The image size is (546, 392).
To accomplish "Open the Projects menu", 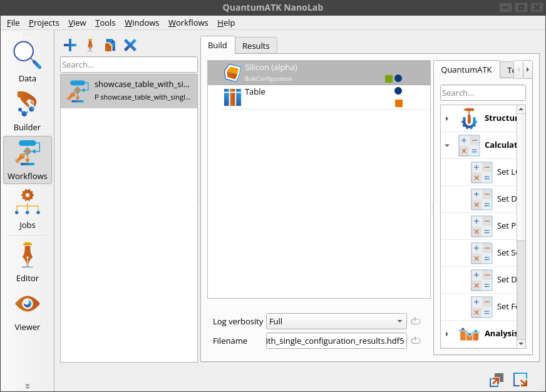I will click(44, 23).
